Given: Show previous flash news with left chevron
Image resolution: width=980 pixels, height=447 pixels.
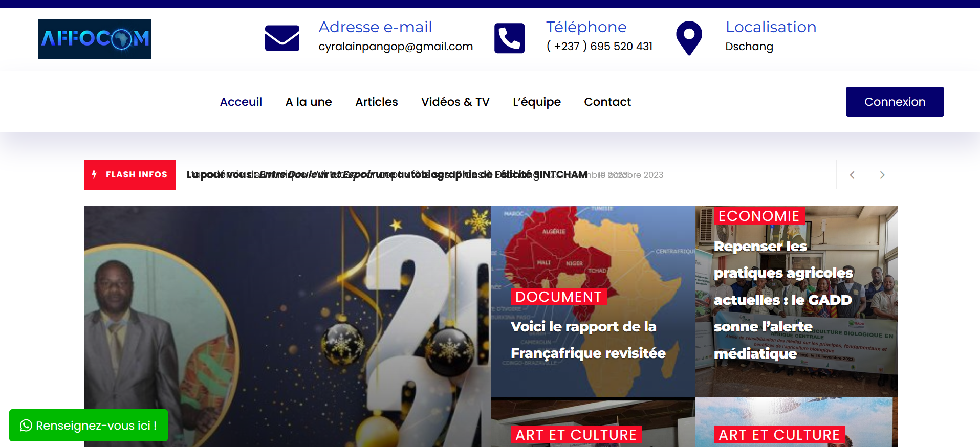Looking at the screenshot, I should click(852, 175).
